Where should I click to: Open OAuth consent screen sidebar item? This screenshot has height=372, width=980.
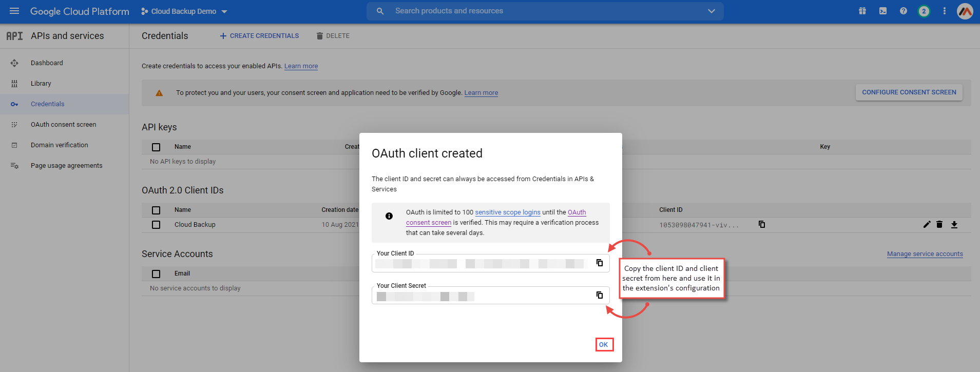pyautogui.click(x=64, y=125)
